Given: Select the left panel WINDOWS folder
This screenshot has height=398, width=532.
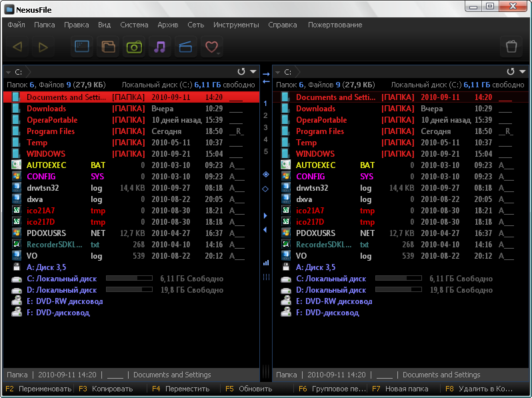Looking at the screenshot, I should click(131, 154).
